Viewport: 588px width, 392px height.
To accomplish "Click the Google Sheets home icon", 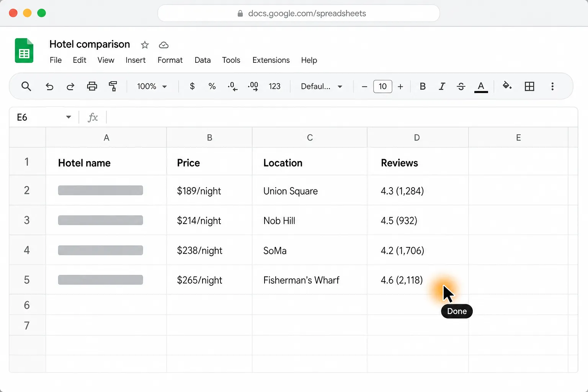I will [24, 51].
